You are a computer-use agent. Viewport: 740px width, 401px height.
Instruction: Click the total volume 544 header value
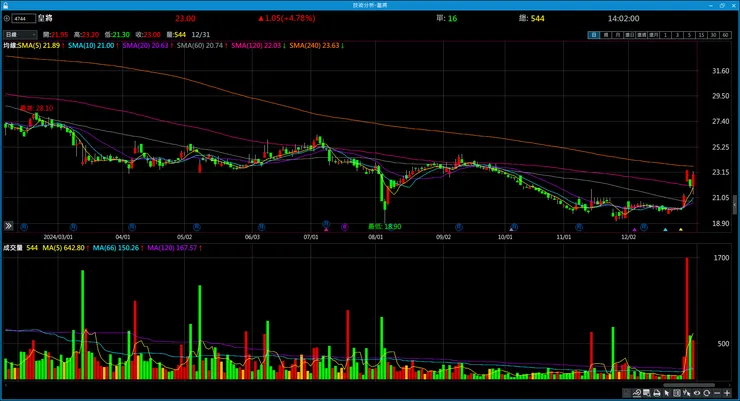(538, 18)
